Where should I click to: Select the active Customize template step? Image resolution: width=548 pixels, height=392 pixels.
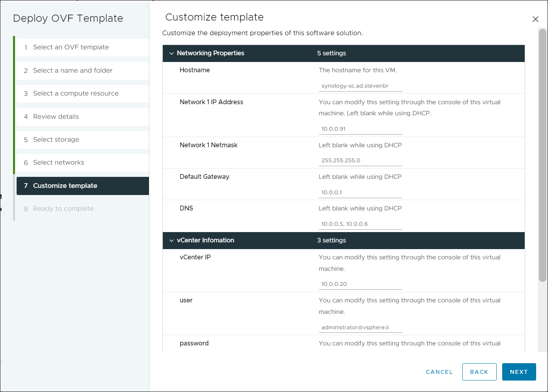(x=65, y=186)
